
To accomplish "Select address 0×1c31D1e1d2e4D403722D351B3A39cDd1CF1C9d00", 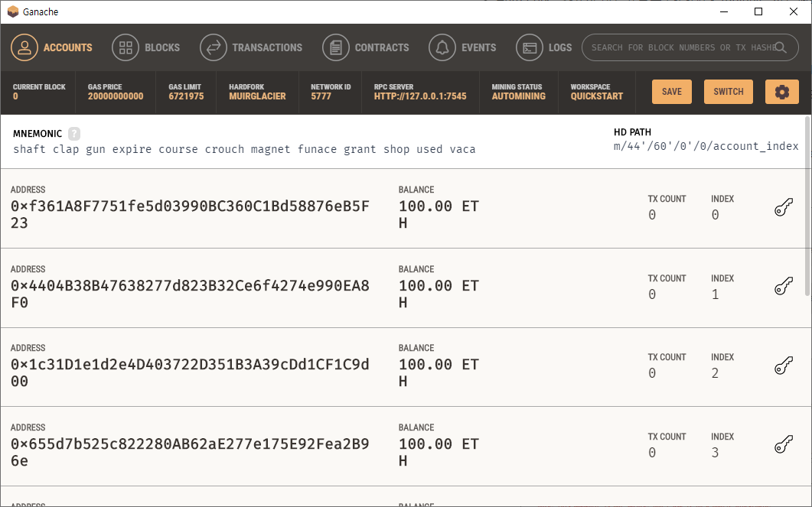I will tap(190, 373).
